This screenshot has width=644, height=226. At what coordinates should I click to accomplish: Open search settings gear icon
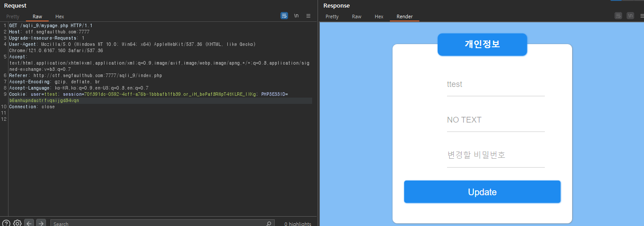17,223
